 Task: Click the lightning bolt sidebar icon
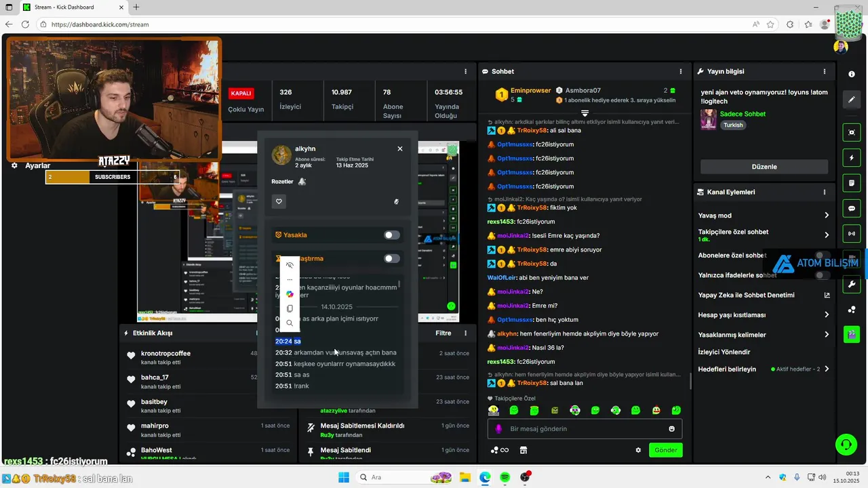(852, 158)
